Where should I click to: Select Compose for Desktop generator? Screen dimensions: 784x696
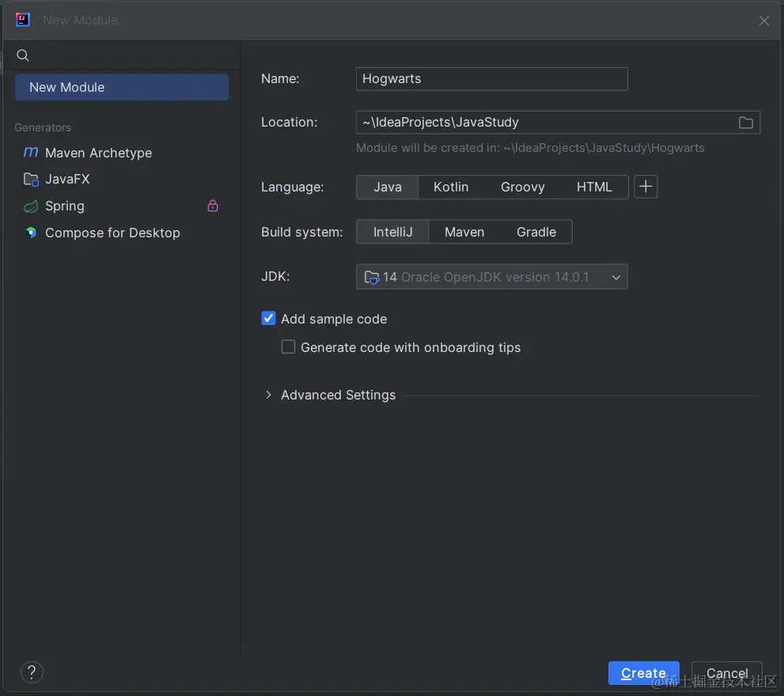point(112,233)
